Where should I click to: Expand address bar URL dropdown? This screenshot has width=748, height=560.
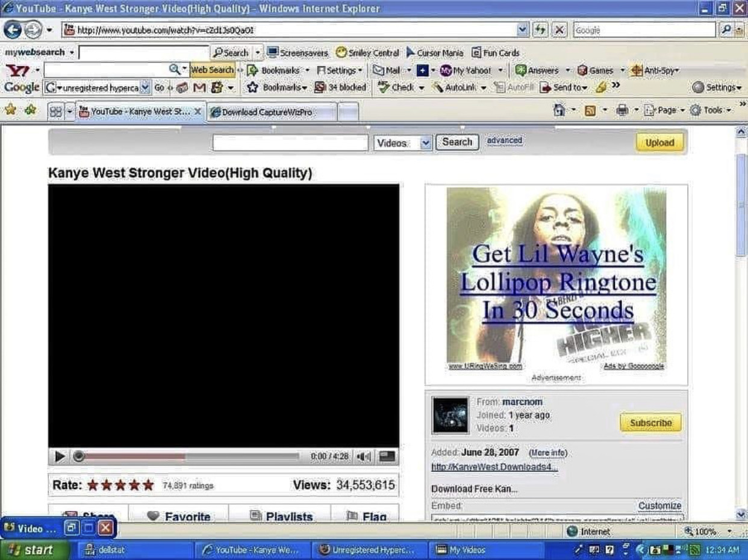point(523,29)
